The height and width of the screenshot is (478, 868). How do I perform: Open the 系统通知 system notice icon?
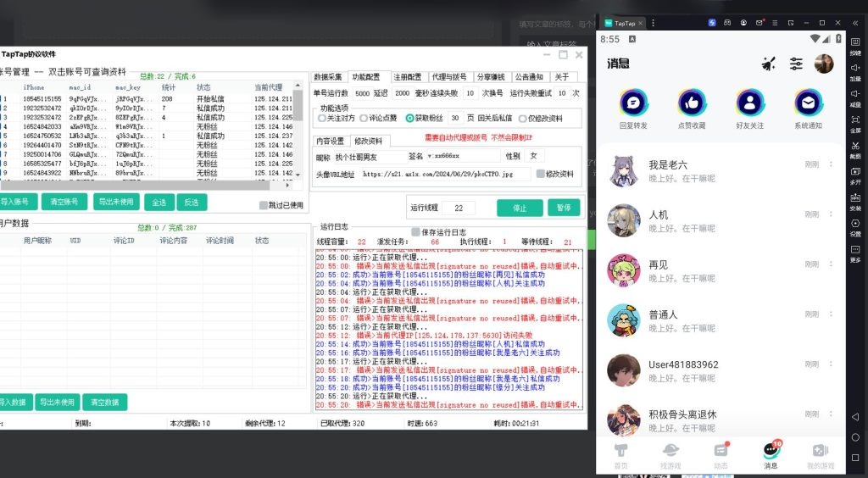[807, 103]
